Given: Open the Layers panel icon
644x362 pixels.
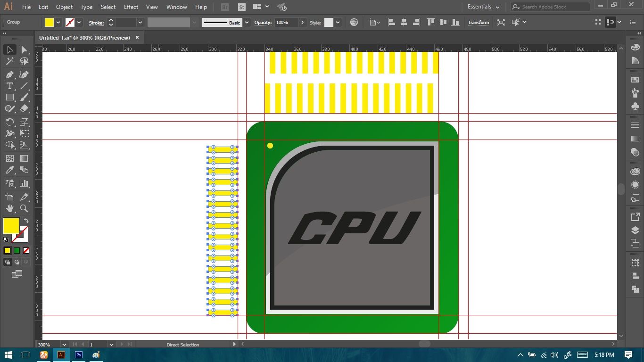Looking at the screenshot, I should pyautogui.click(x=635, y=230).
